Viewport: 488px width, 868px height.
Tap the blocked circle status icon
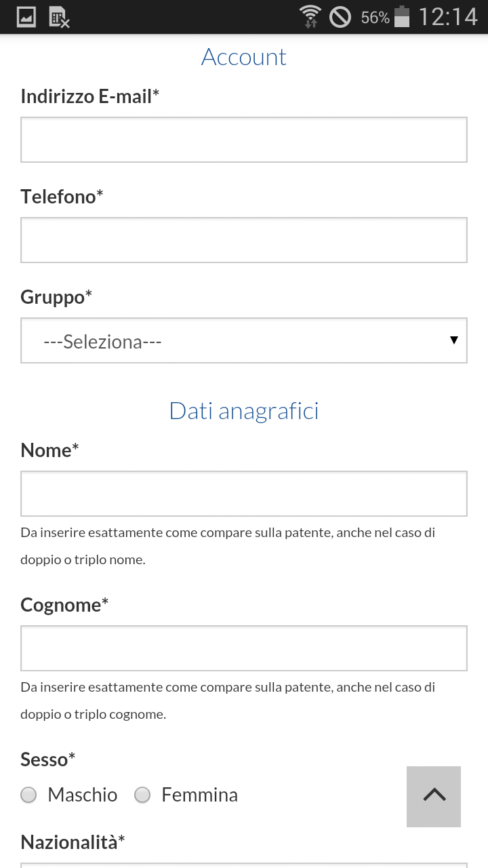pyautogui.click(x=340, y=16)
